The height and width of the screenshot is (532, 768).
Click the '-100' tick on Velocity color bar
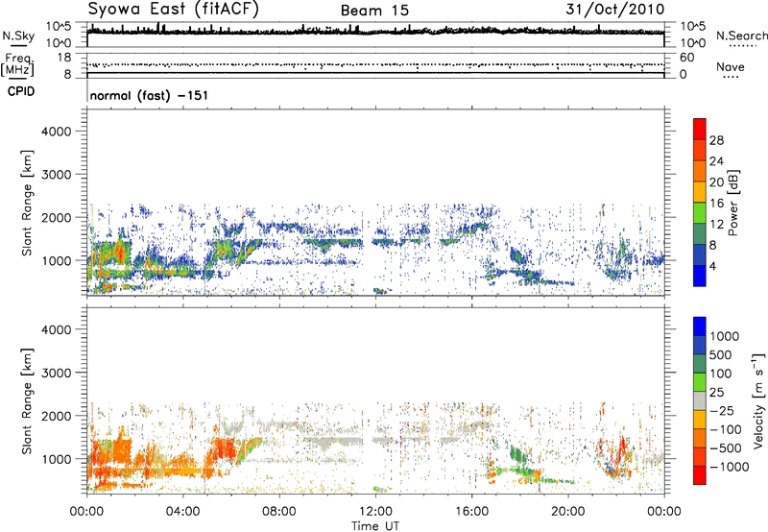726,429
